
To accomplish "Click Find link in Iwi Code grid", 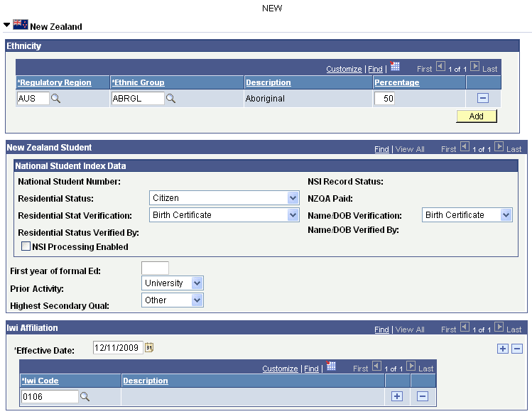I will pyautogui.click(x=311, y=369).
